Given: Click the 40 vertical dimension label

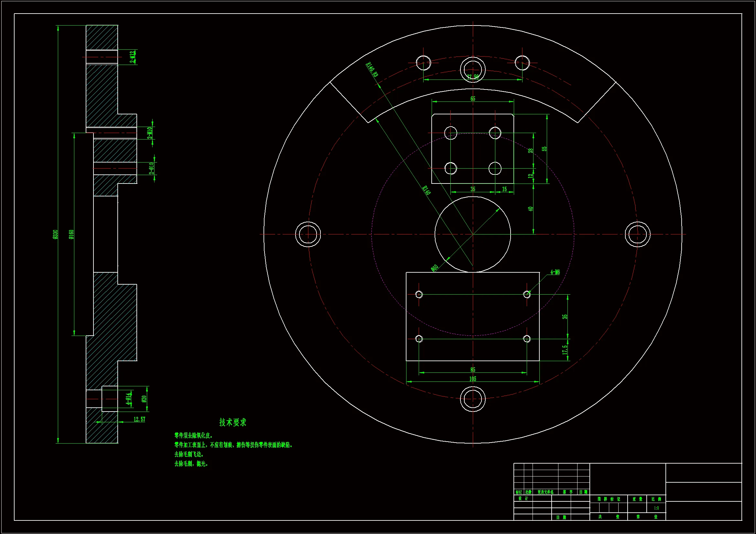Looking at the screenshot, I should pyautogui.click(x=530, y=209).
